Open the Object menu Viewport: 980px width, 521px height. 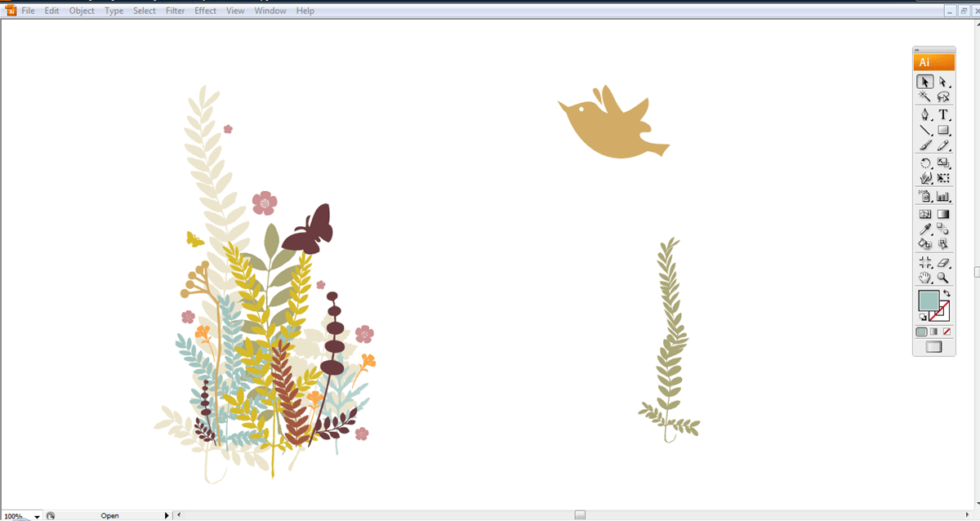tap(82, 11)
